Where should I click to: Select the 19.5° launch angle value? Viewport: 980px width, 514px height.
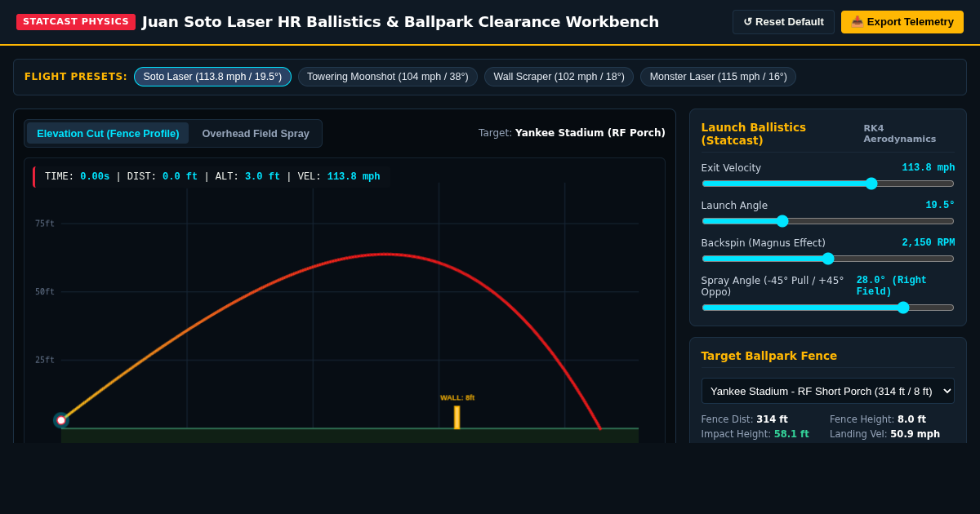940,206
